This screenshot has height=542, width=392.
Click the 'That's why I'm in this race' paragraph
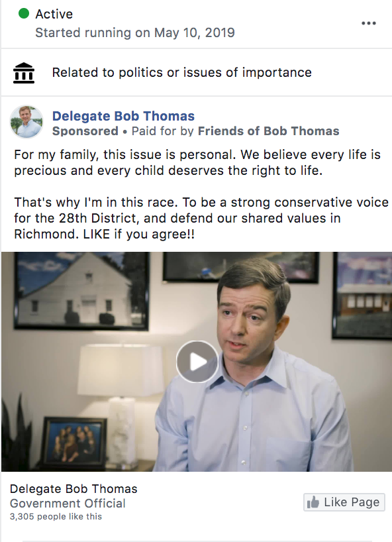[201, 218]
